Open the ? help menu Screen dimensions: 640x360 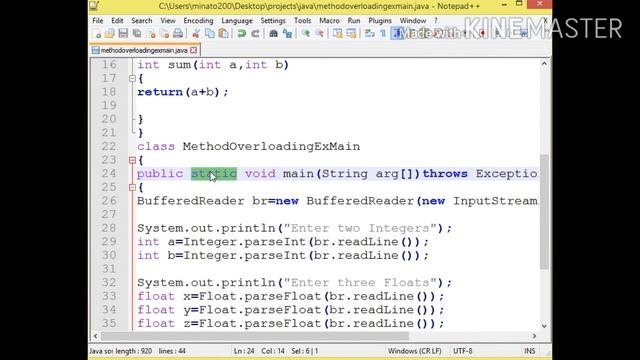click(x=436, y=20)
